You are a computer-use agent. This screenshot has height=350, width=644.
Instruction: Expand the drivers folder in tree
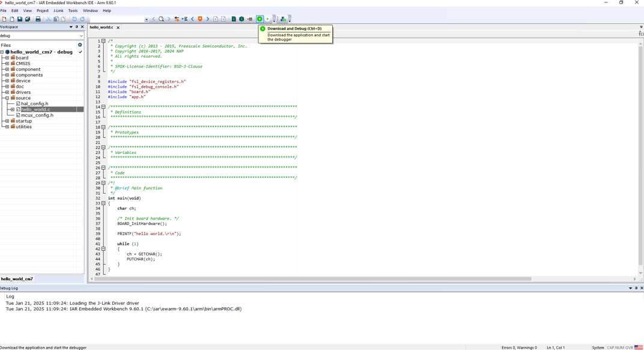coord(7,93)
